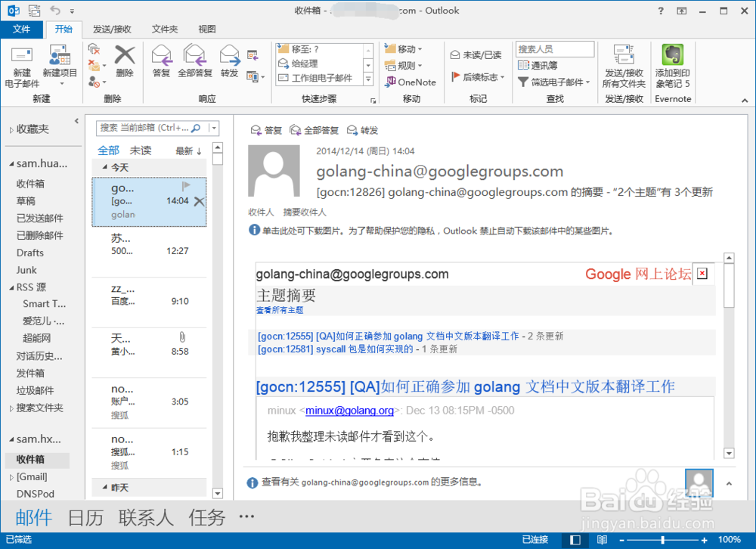Open the 后续标志 follow-up flag dropdown
Image resolution: width=756 pixels, height=549 pixels.
478,76
